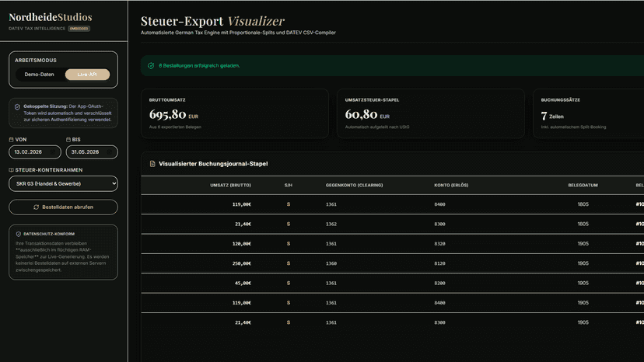The height and width of the screenshot is (362, 644).
Task: Click the document icon beside Buchungsjournal-Stapel
Action: 152,164
